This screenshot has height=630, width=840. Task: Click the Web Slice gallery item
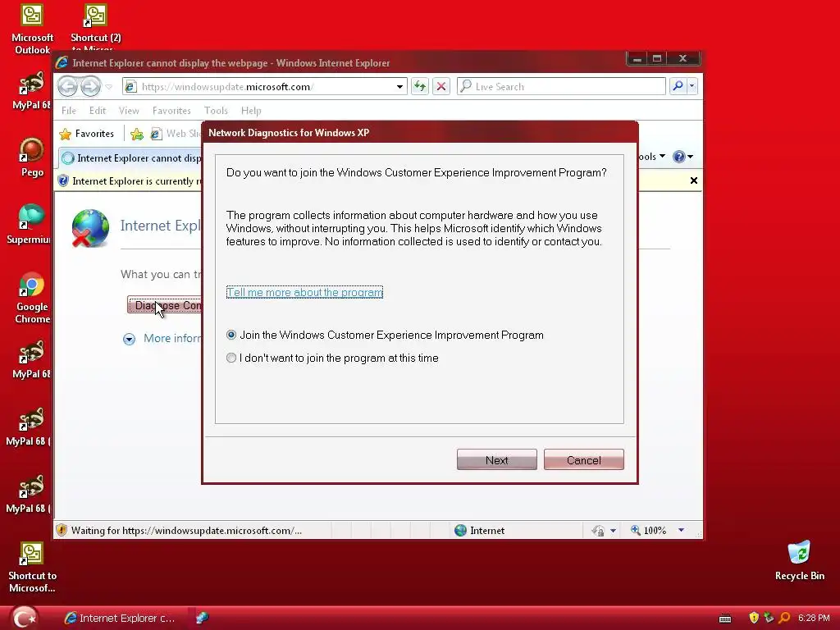(x=175, y=134)
